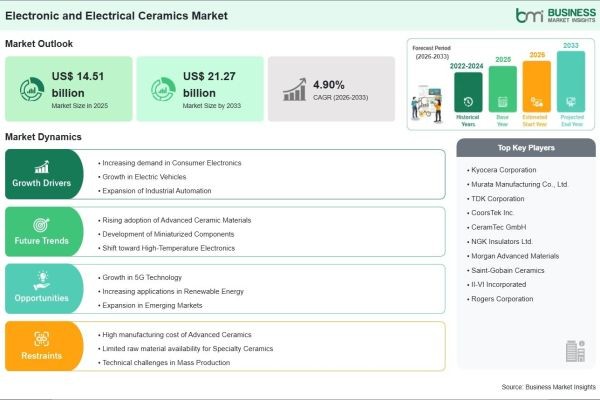Screen dimensions: 600x400
Task: Click the Future Trends target icon
Action: pos(41,225)
